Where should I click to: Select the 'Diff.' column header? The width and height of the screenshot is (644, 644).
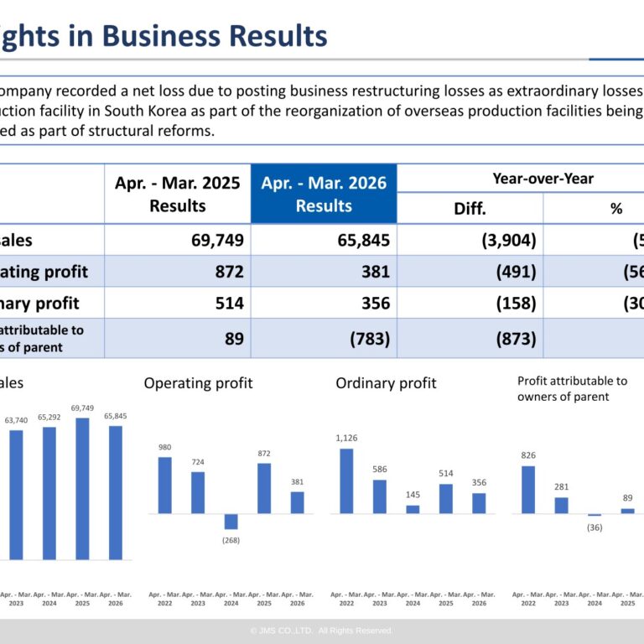click(470, 209)
